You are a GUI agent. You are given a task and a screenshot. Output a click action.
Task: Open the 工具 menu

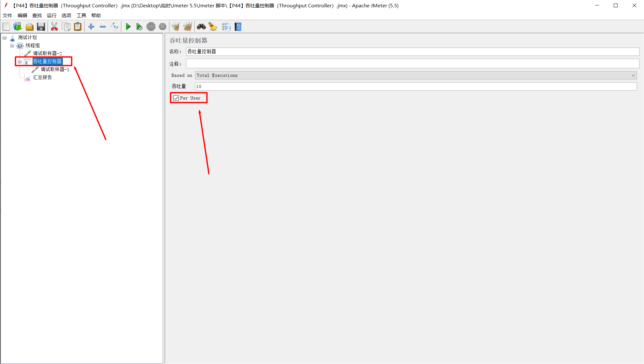[81, 16]
